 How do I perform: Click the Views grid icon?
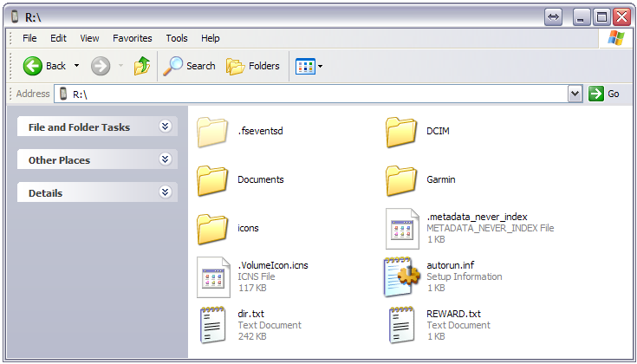(305, 66)
